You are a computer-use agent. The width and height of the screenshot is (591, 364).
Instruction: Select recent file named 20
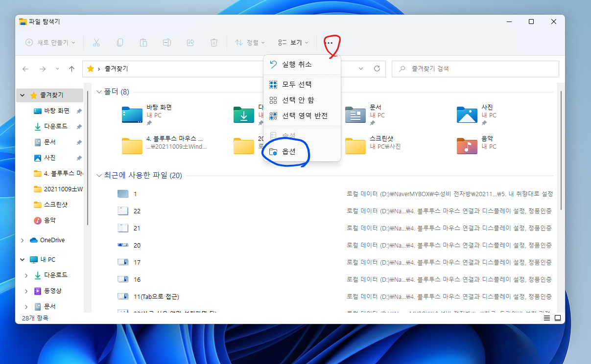click(x=137, y=245)
